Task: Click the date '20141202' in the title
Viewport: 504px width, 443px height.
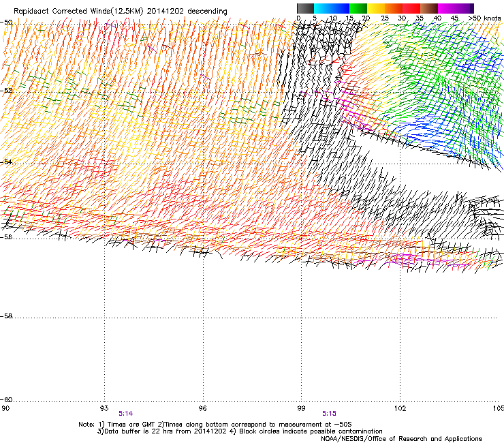Action: 166,12
